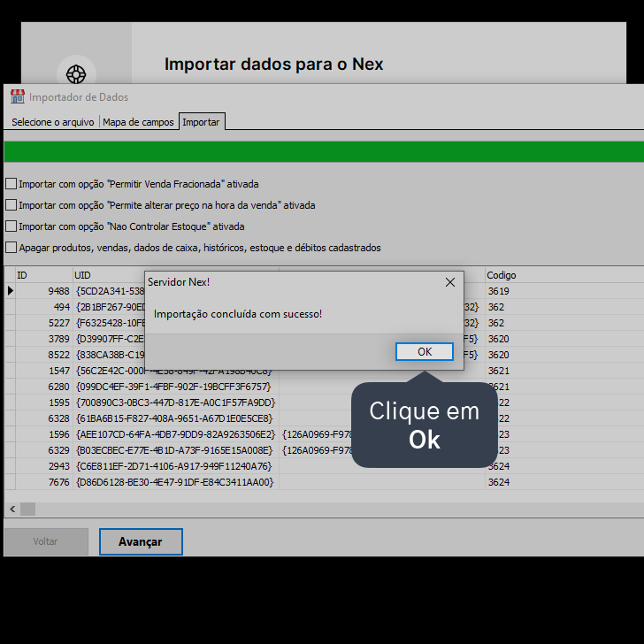Click UID {61BA6B15-F827-408A-9651-A67D1E0E5CE8}
Viewport: 644px width, 644px height.
pos(174,418)
